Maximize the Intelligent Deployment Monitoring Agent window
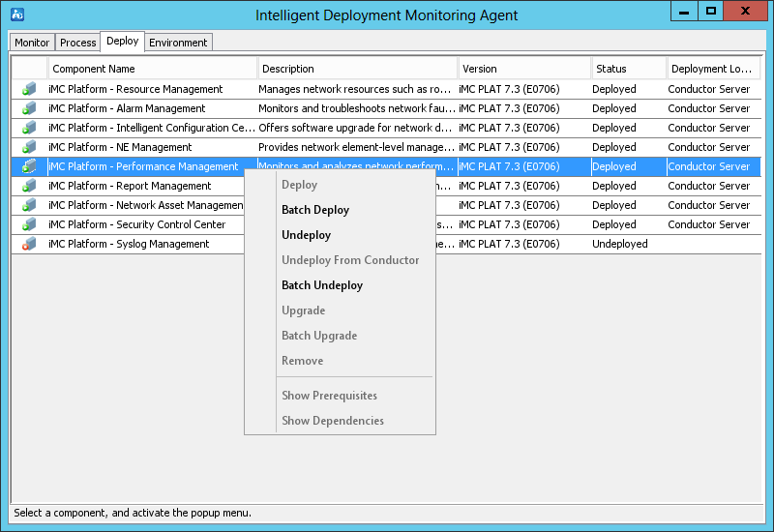Viewport: 774px width, 532px height. click(x=711, y=11)
